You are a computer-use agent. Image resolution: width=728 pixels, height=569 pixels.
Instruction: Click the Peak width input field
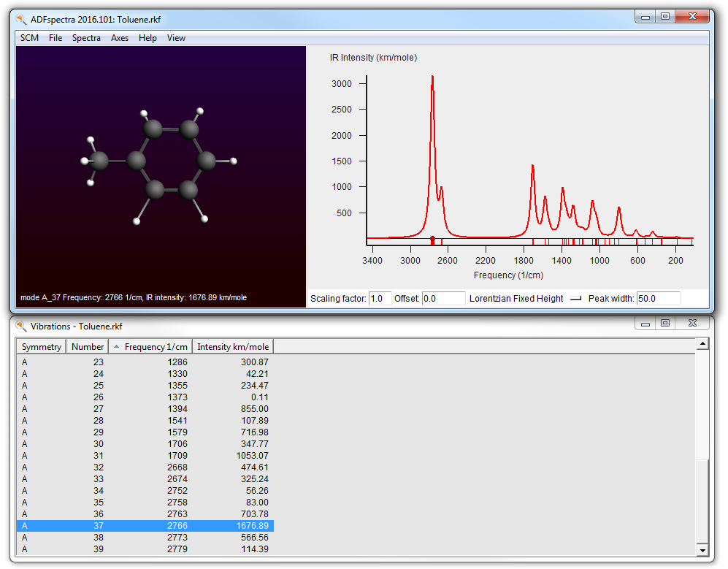[658, 299]
